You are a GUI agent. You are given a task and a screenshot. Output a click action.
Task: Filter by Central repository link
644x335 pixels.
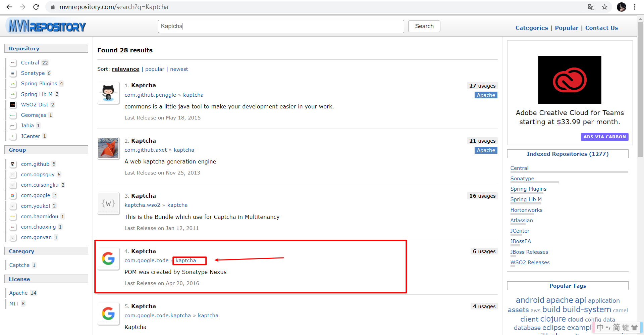[30, 63]
